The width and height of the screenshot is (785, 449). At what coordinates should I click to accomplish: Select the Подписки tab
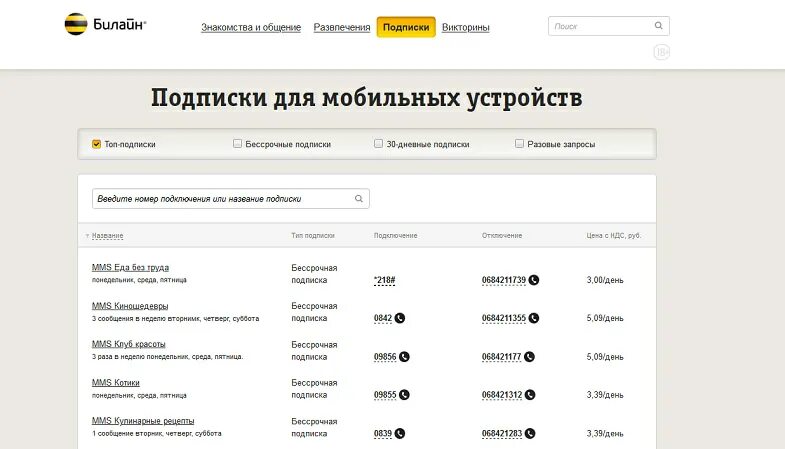(406, 27)
